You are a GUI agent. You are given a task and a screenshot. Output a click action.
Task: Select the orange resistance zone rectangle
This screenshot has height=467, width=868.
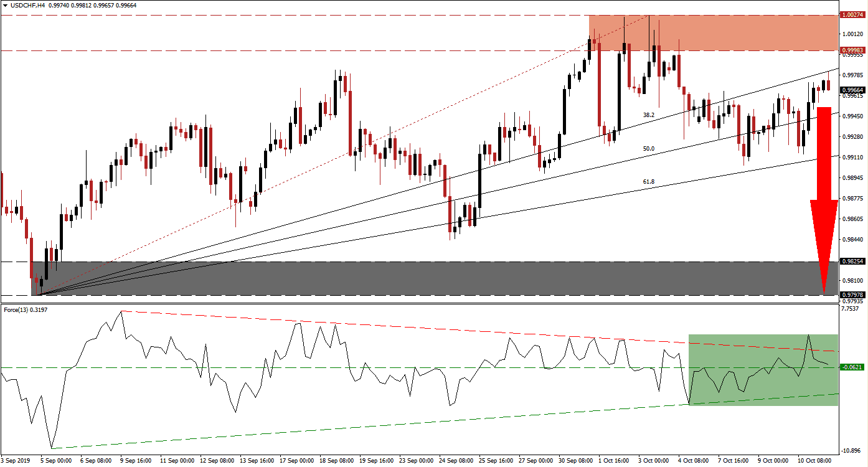pos(713,32)
